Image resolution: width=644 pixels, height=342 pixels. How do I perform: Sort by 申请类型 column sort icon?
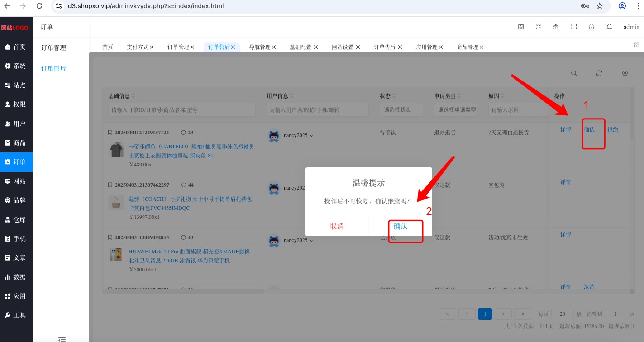coord(459,96)
